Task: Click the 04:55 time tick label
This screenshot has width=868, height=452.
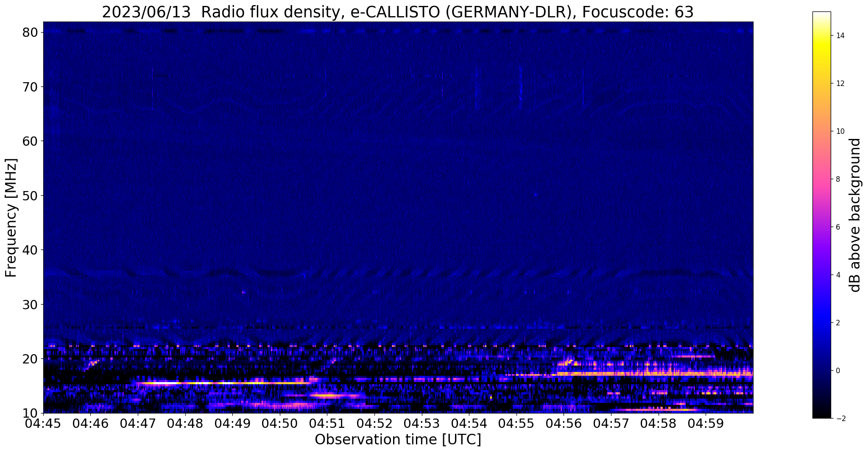Action: [516, 424]
